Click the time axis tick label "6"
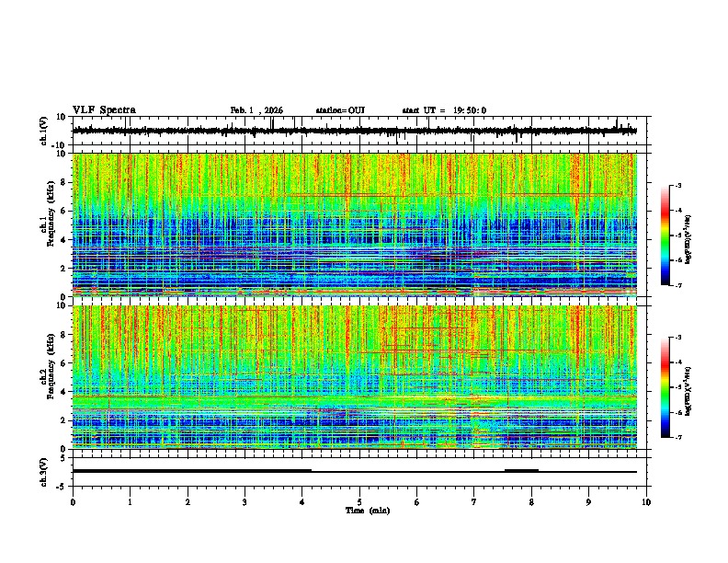 coord(417,502)
